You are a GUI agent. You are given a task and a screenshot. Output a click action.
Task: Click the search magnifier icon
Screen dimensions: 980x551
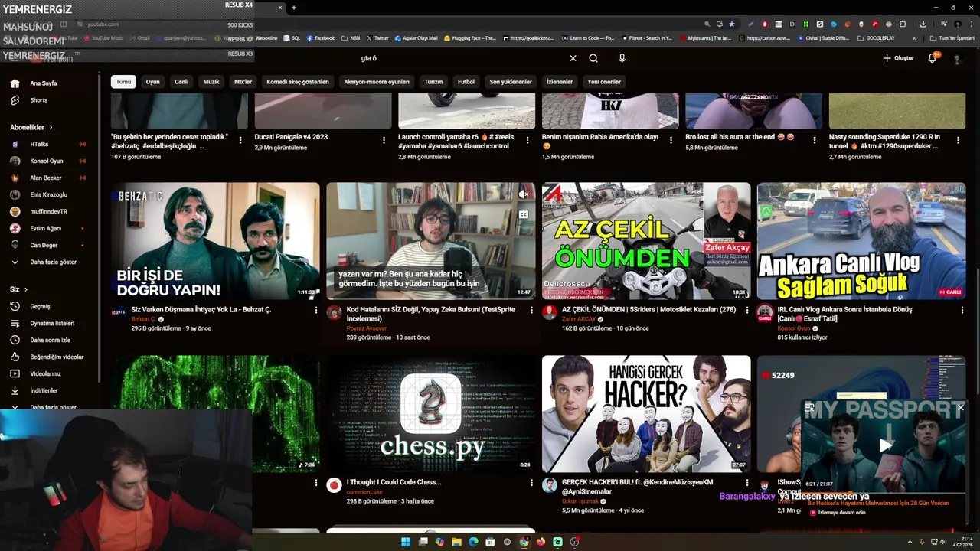coord(593,58)
